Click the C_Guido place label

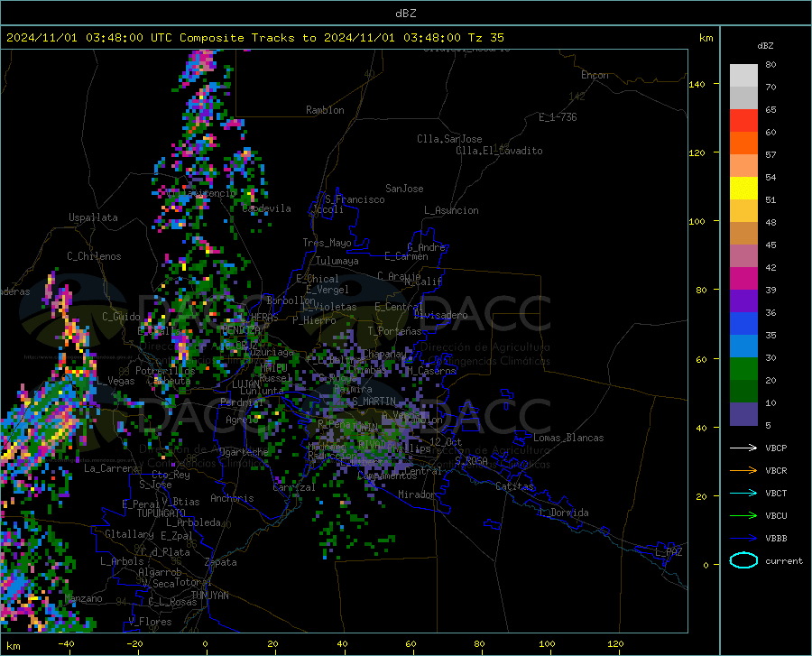tap(121, 317)
